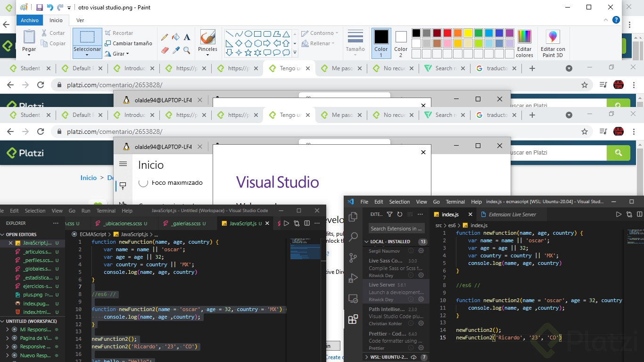Image resolution: width=644 pixels, height=362 pixels.
Task: Bookmark page with star in lower Chrome
Action: (585, 132)
